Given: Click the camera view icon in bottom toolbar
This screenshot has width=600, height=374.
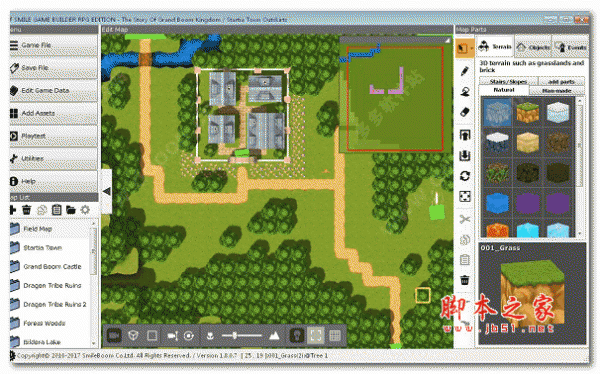Looking at the screenshot, I should [x=114, y=336].
